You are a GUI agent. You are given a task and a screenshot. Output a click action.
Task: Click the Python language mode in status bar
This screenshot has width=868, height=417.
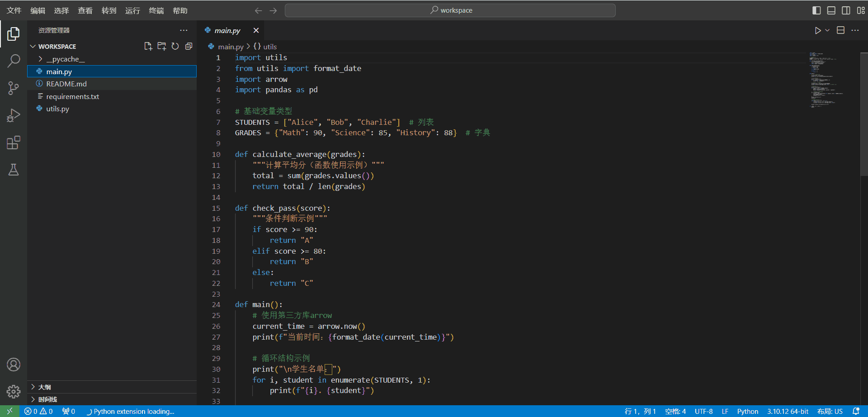[747, 411]
